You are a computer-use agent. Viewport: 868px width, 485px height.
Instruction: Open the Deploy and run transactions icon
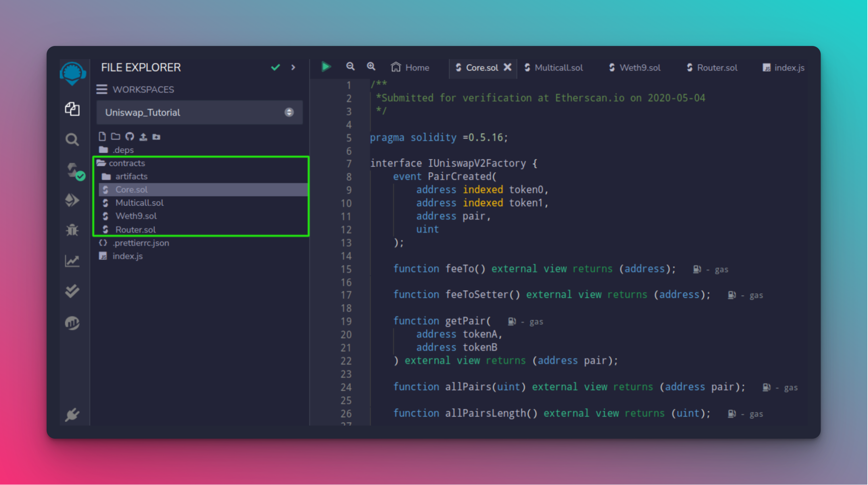pyautogui.click(x=72, y=200)
